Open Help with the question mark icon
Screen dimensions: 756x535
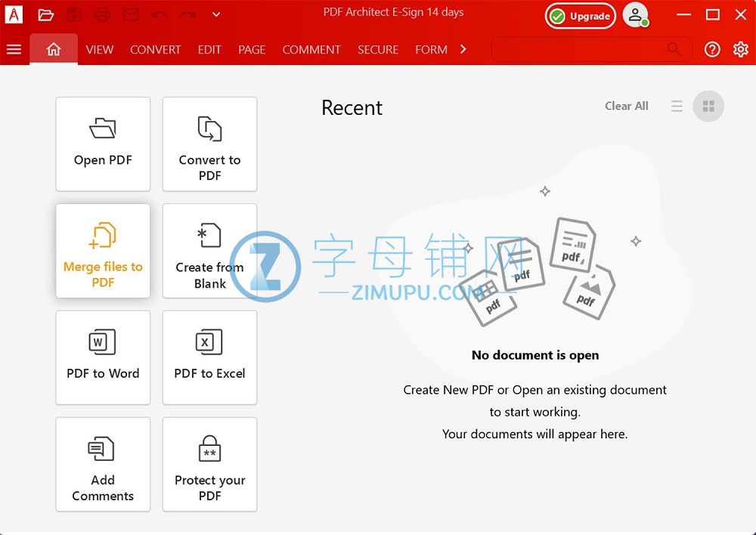point(712,49)
